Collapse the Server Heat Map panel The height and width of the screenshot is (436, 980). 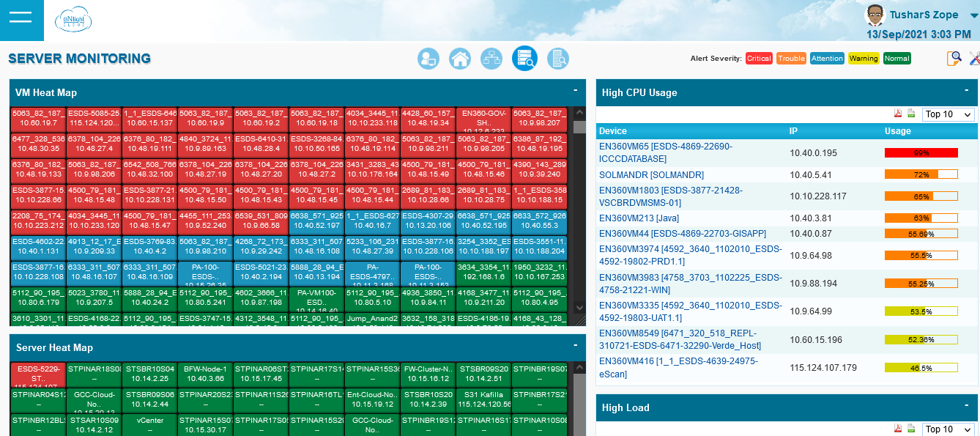[576, 346]
